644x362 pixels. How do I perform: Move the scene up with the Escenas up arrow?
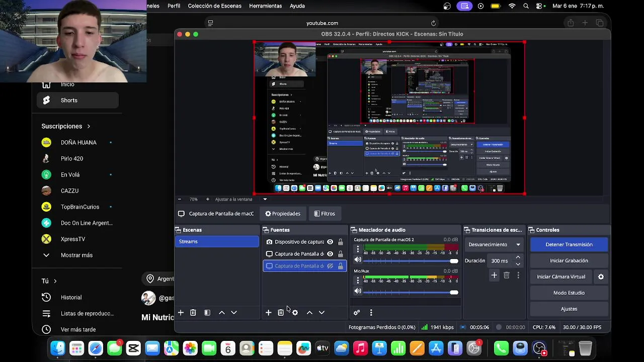(222, 313)
